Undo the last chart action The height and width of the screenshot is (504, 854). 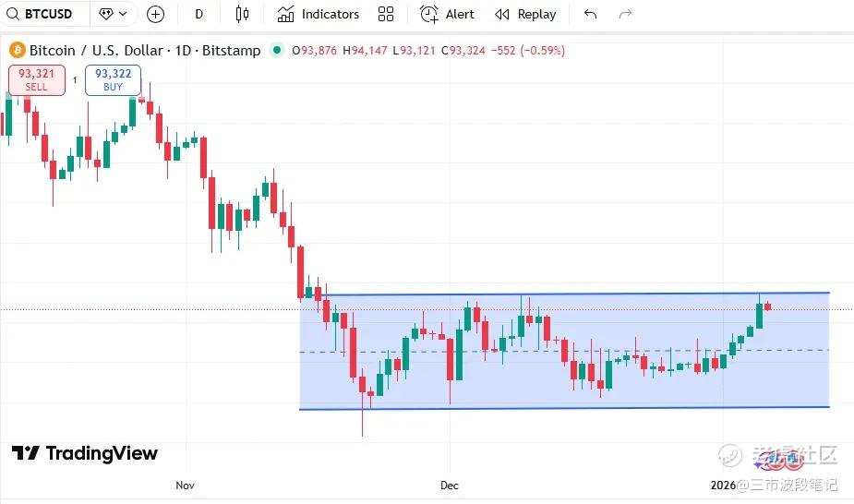pyautogui.click(x=591, y=14)
